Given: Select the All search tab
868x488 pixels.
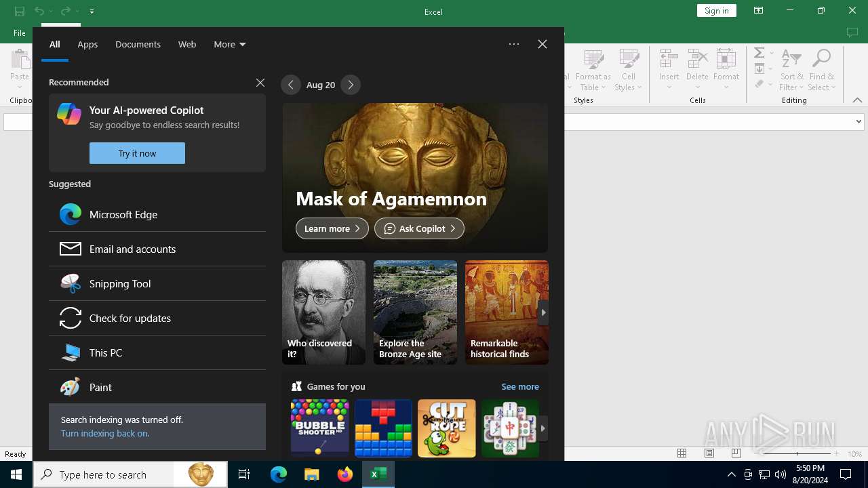Looking at the screenshot, I should pyautogui.click(x=55, y=44).
